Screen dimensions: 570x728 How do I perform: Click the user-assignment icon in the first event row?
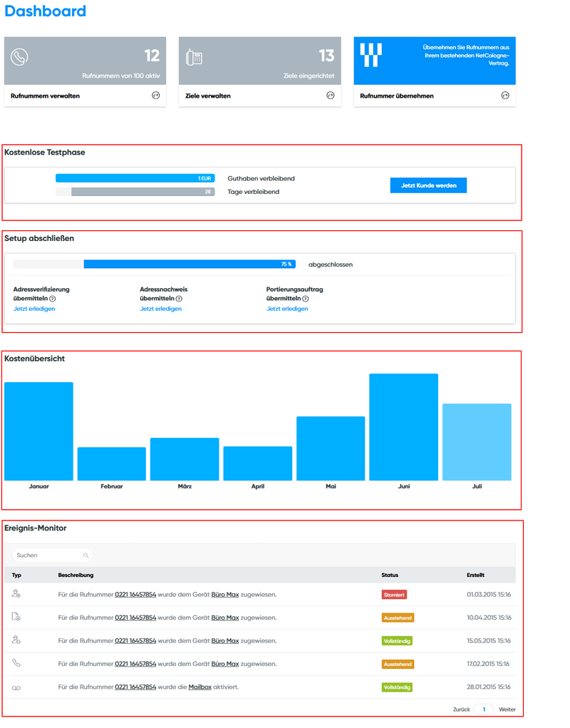pyautogui.click(x=15, y=595)
